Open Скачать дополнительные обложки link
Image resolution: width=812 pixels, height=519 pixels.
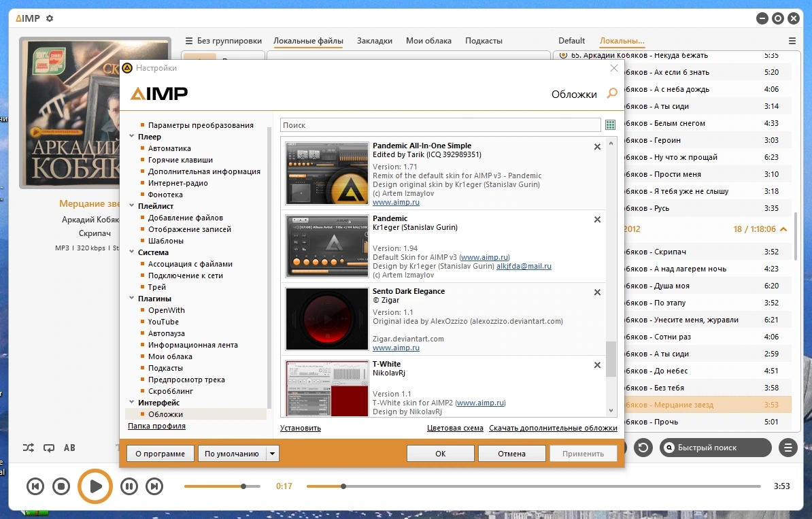click(553, 429)
